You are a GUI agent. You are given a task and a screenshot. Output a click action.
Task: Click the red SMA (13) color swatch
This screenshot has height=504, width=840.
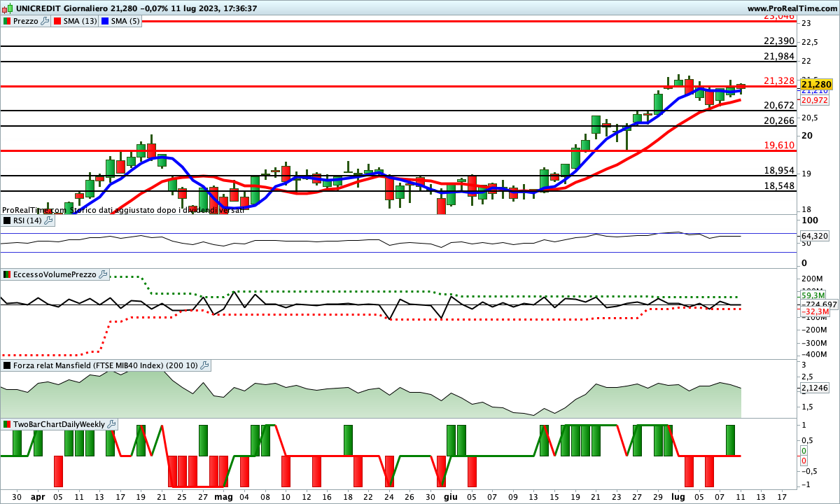coord(58,21)
